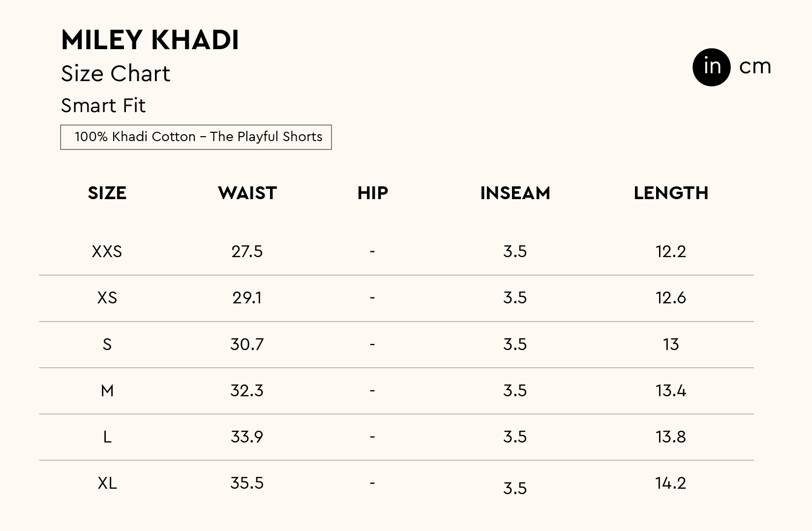Select the XL size row label
The height and width of the screenshot is (531, 812).
click(x=107, y=483)
